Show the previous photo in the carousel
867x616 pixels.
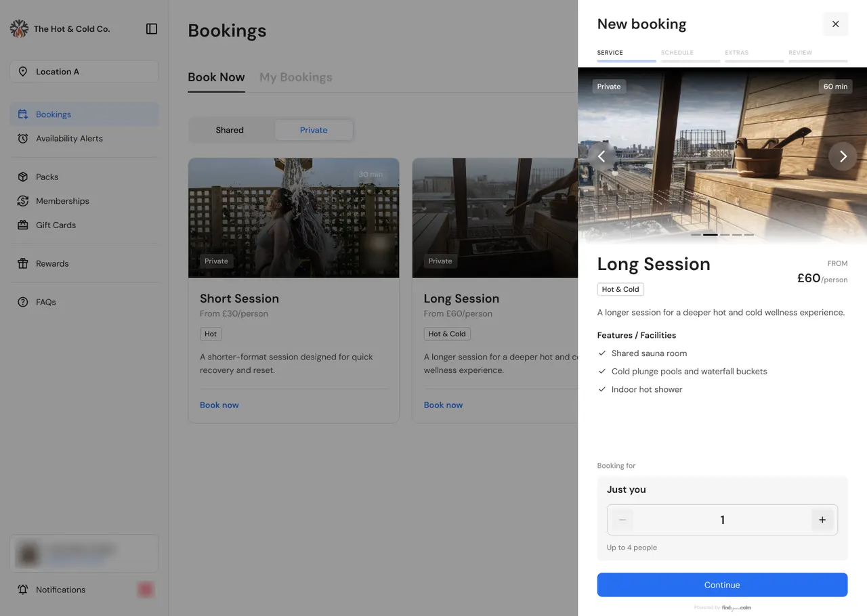pos(601,156)
